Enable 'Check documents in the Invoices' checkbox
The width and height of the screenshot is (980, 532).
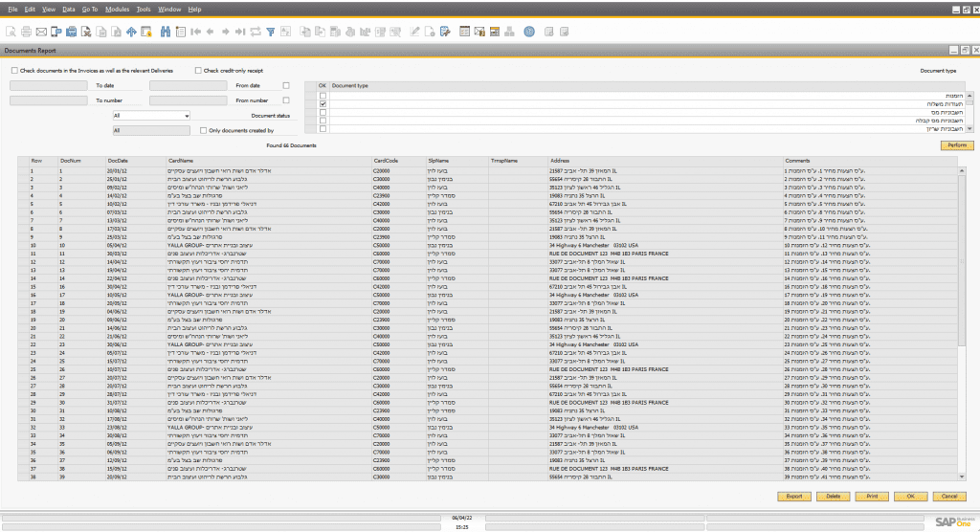pos(14,70)
